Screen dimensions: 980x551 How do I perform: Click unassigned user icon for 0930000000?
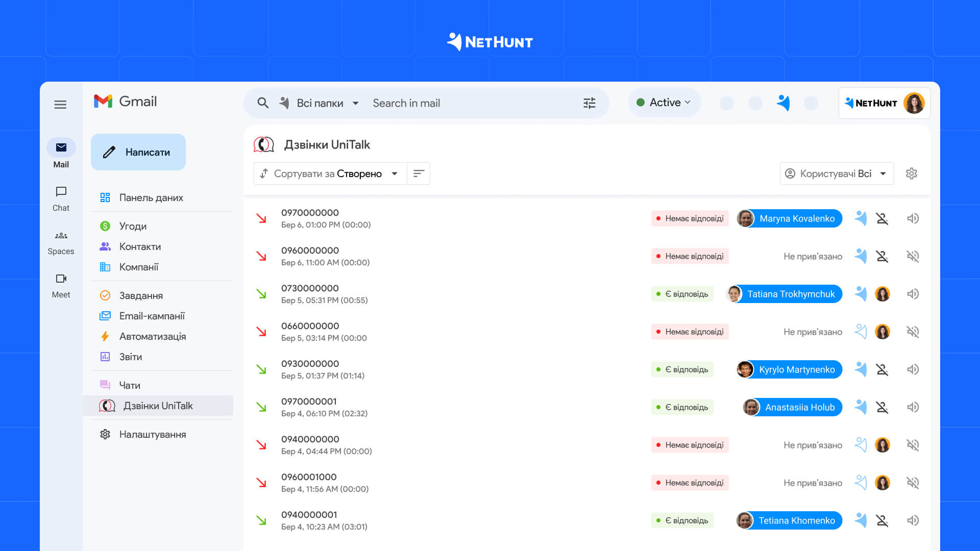click(883, 369)
